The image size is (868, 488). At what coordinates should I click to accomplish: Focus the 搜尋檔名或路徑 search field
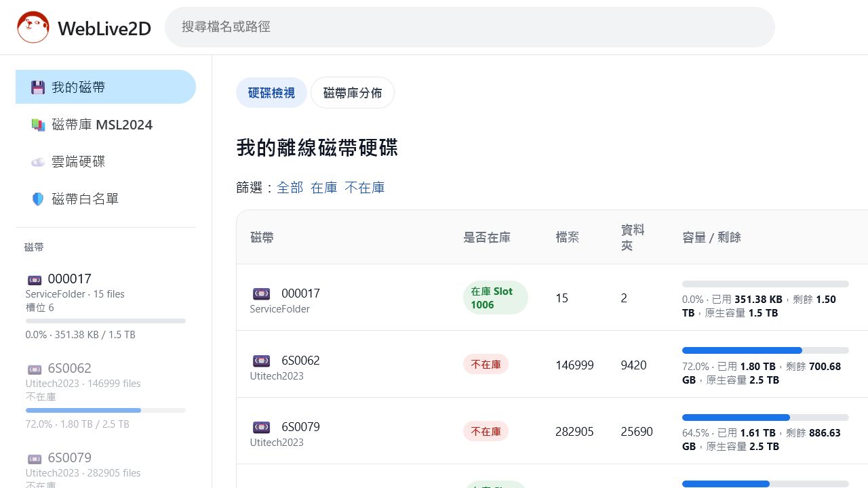tap(470, 27)
